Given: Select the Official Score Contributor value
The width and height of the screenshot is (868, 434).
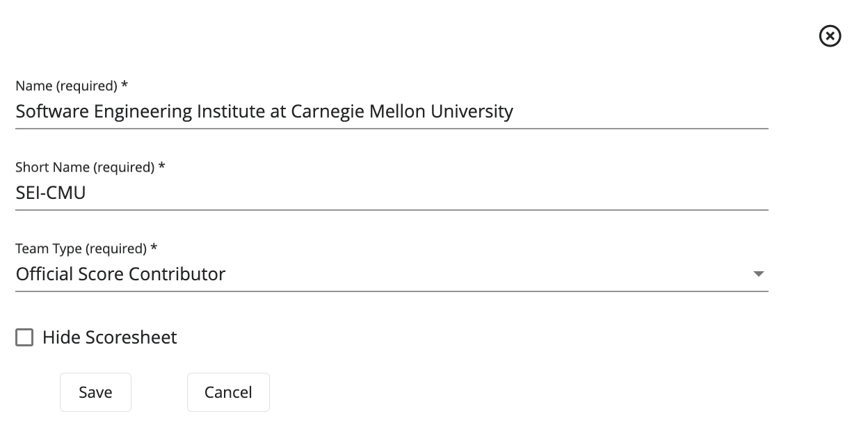Looking at the screenshot, I should 120,274.
